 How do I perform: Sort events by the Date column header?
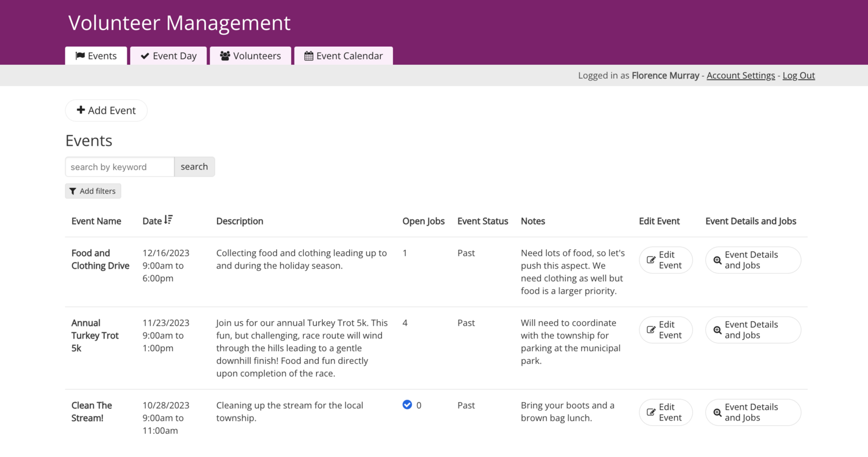(152, 221)
